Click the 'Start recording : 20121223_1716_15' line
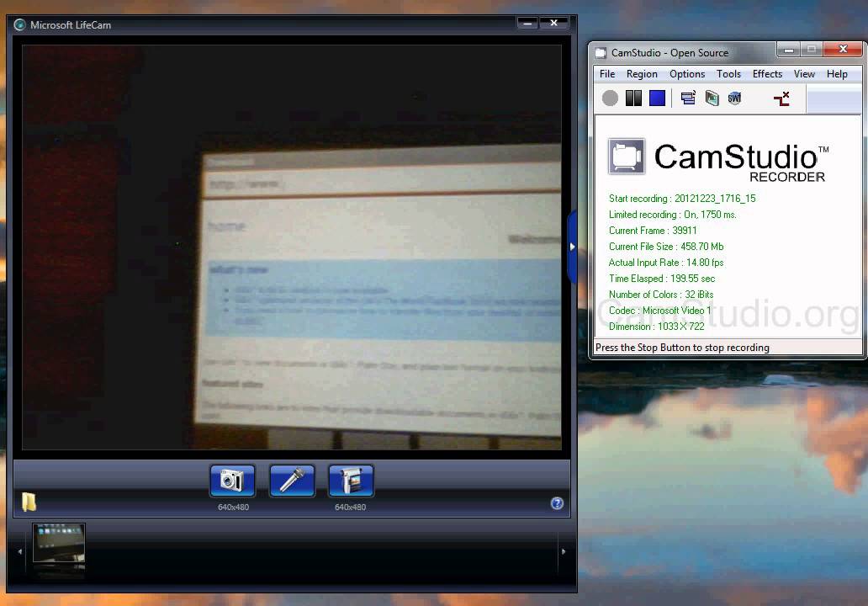Screen dimensions: 868x606 (682, 199)
